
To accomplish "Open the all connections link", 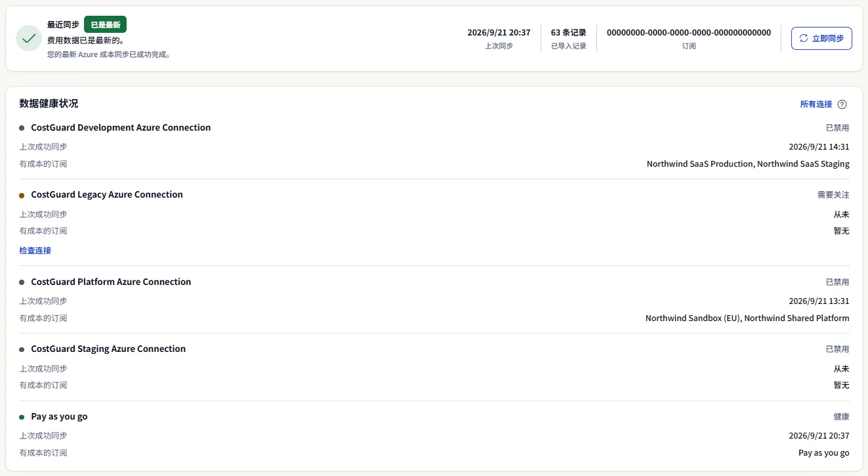I will [x=816, y=104].
